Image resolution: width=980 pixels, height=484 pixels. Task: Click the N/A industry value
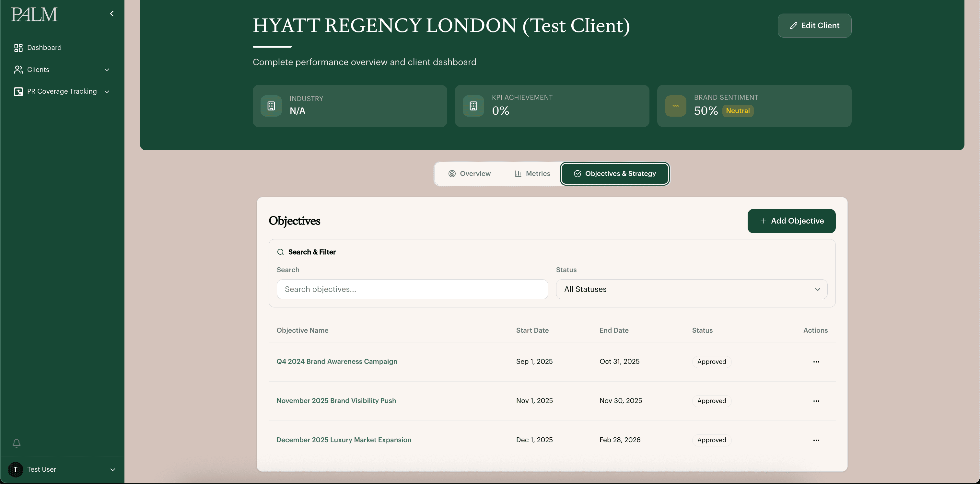coord(297,111)
